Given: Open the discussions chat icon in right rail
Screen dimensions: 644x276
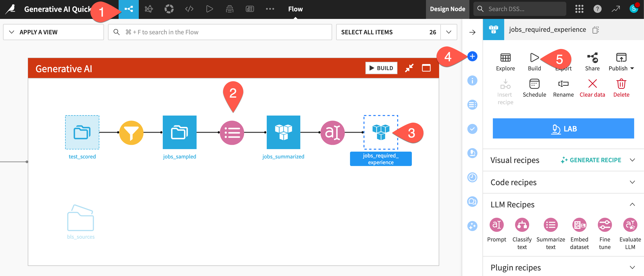Looking at the screenshot, I should (x=472, y=202).
